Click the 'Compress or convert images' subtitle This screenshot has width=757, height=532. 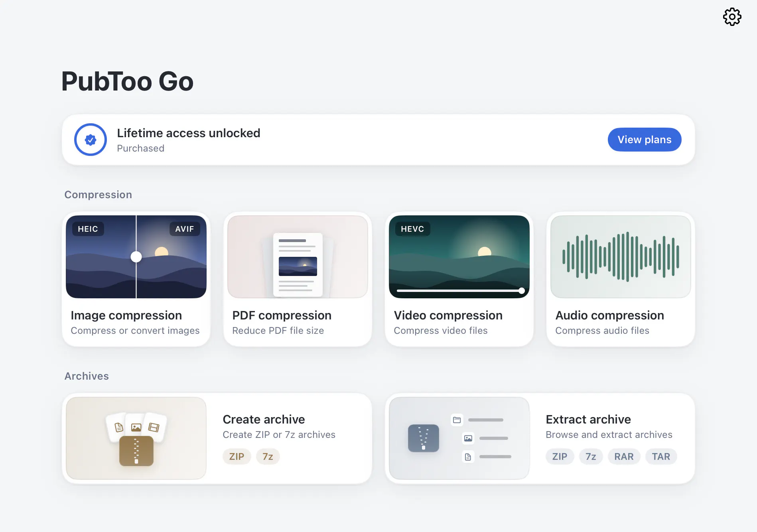point(135,331)
